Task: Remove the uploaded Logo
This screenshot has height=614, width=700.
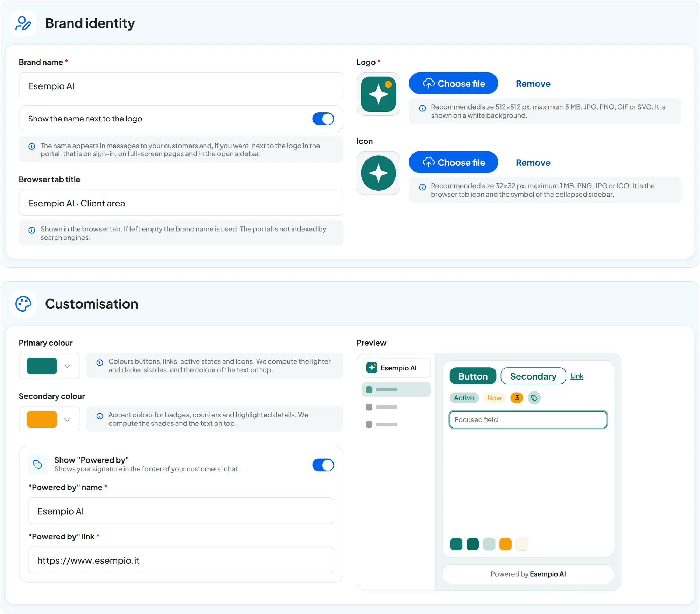Action: (x=533, y=84)
